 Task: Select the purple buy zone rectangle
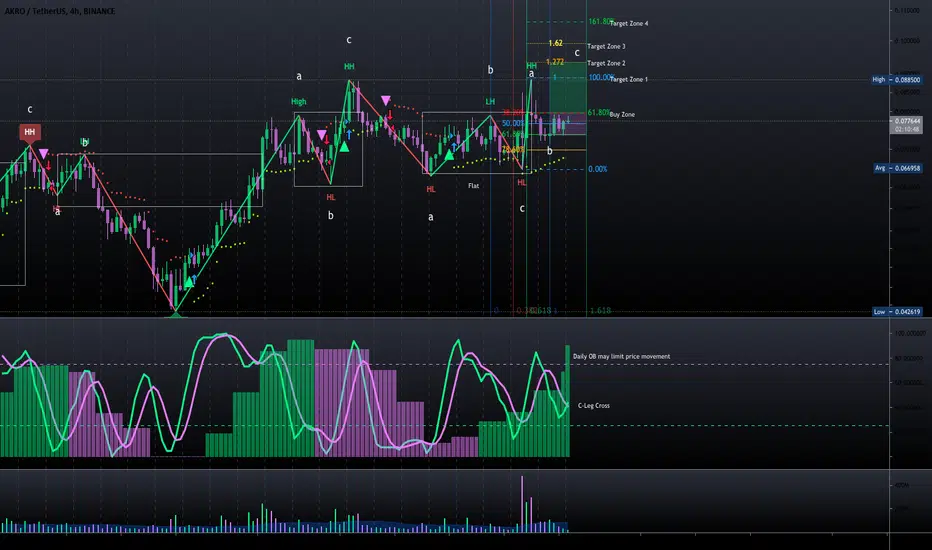pos(568,124)
